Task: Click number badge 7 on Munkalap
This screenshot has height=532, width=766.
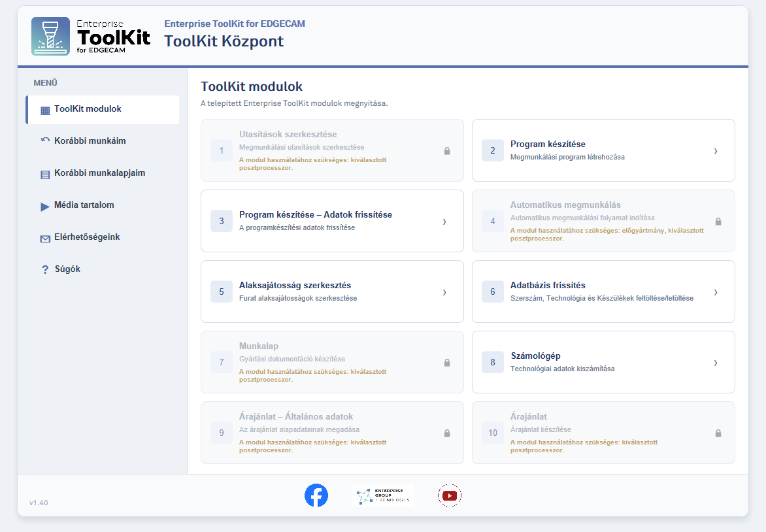Action: click(x=222, y=362)
